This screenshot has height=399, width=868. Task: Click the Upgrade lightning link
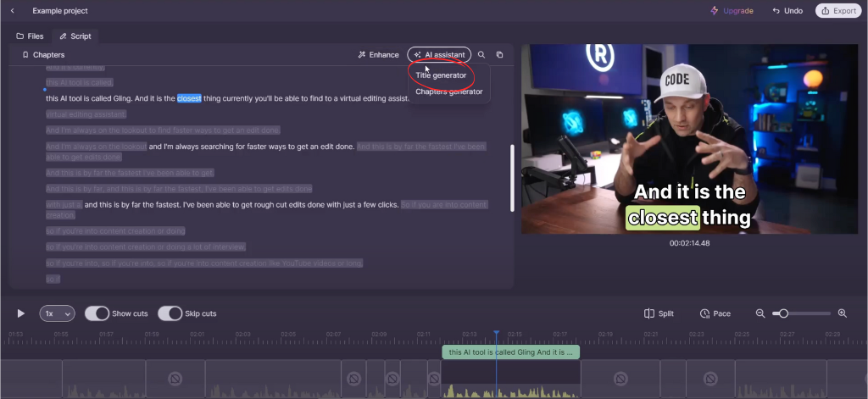click(732, 10)
